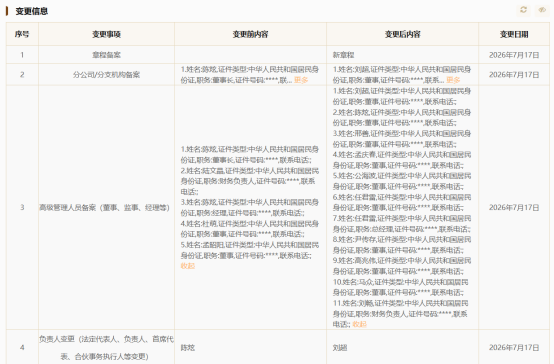This screenshot has width=554, height=364.
Task: Collapse 收起 in row 3 变更前内容
Action: click(188, 266)
